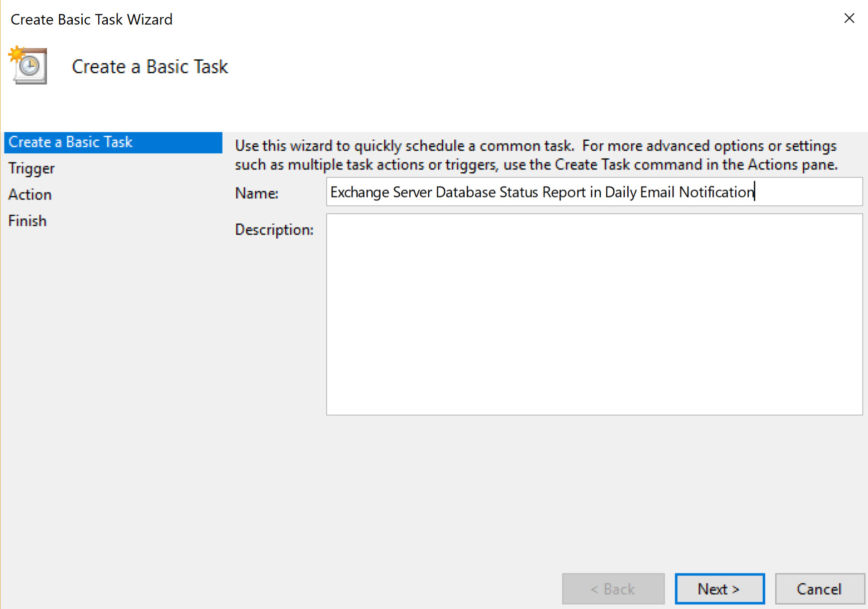Click the disabled < Back button
The width and height of the screenshot is (868, 609).
pyautogui.click(x=613, y=588)
